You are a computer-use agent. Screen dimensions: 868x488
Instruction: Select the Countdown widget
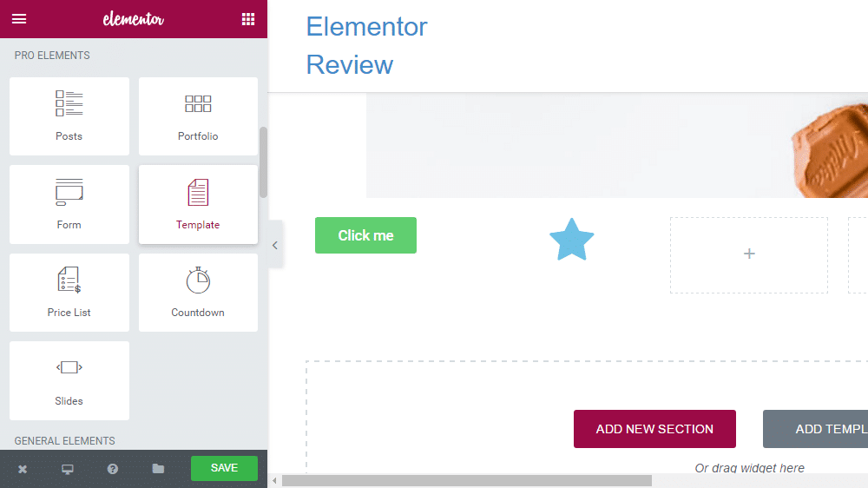198,293
